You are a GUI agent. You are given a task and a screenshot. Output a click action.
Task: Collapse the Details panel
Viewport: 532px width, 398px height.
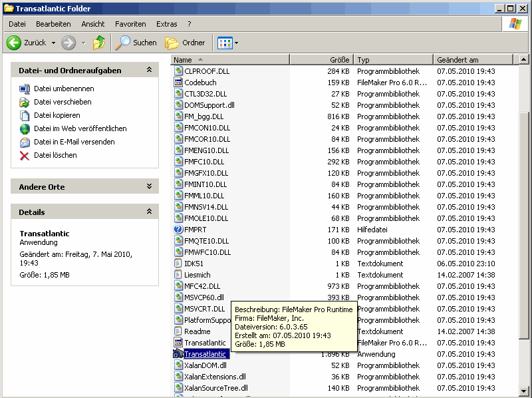(149, 212)
